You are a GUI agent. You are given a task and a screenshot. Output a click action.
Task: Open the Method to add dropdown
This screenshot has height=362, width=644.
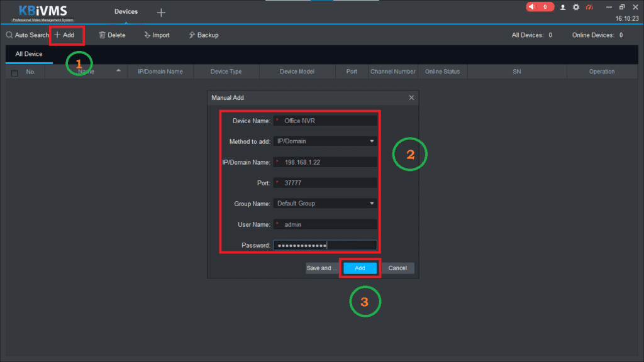325,141
